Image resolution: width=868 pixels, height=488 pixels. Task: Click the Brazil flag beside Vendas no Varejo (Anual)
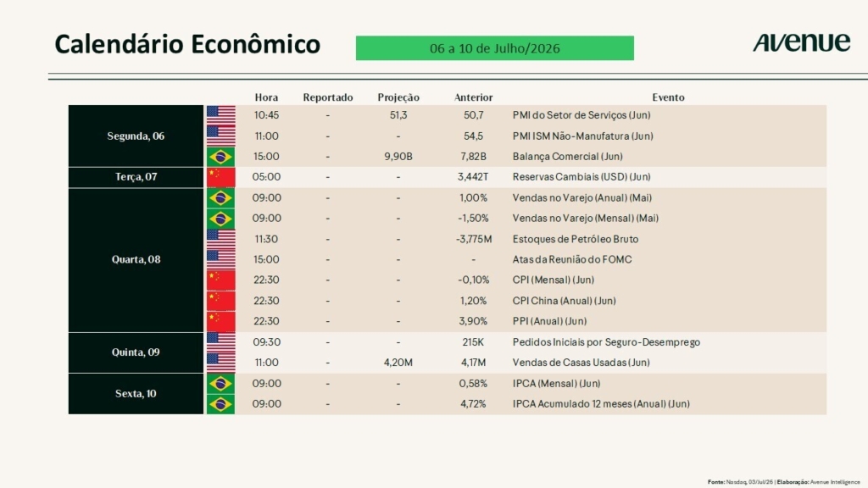coord(221,198)
